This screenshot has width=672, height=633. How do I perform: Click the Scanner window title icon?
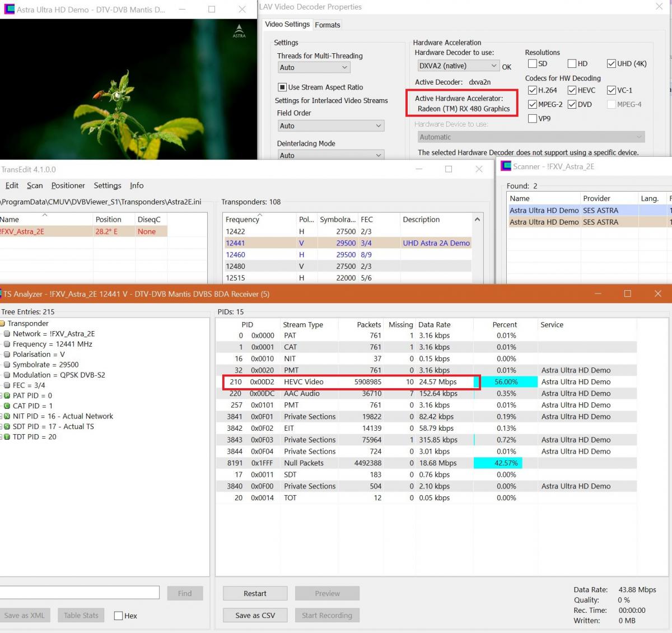tap(506, 166)
